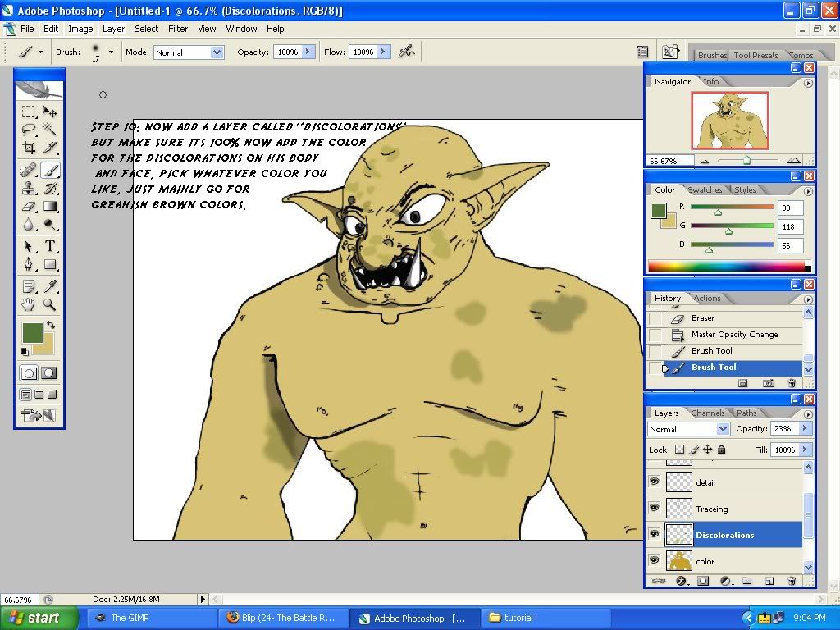This screenshot has width=840, height=630.
Task: Activate the Eyedropper tool
Action: pyautogui.click(x=50, y=286)
